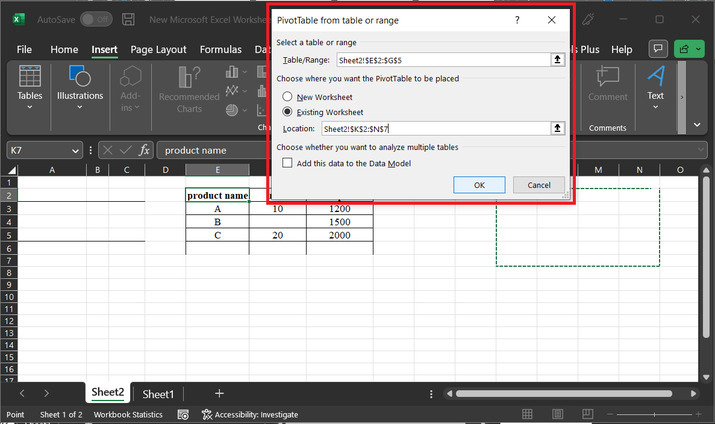The image size is (715, 424).
Task: Click the Comment icon in ribbon
Action: coord(607,83)
